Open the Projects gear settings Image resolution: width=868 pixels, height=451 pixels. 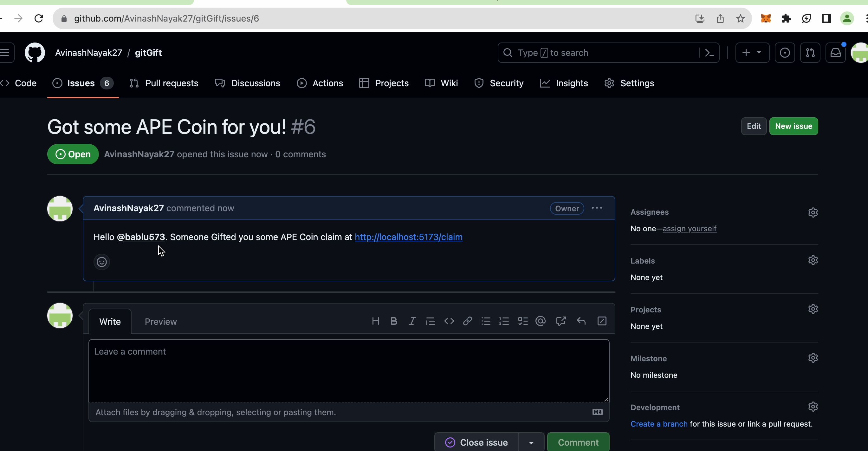click(813, 309)
